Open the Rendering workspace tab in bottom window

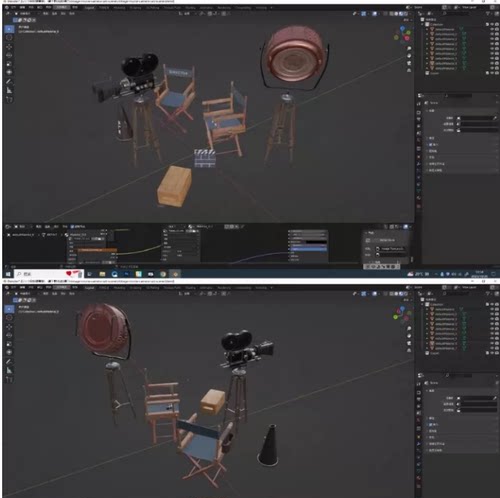pyautogui.click(x=224, y=287)
